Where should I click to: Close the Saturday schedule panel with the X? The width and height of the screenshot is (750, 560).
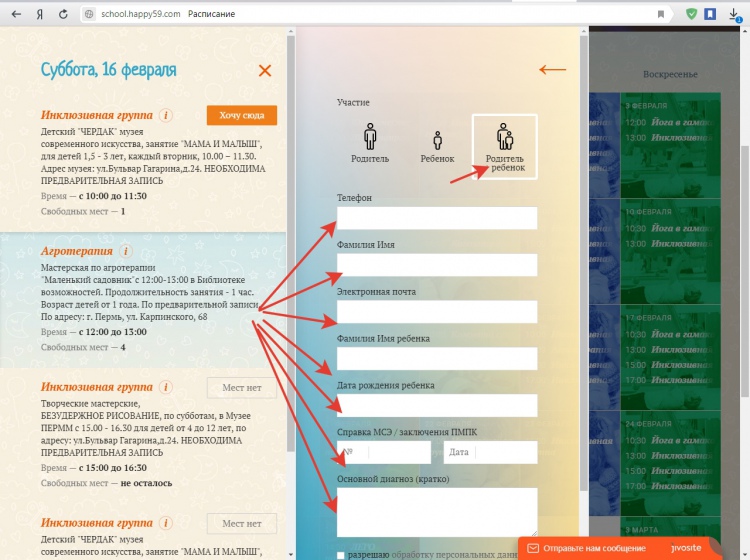pos(265,70)
